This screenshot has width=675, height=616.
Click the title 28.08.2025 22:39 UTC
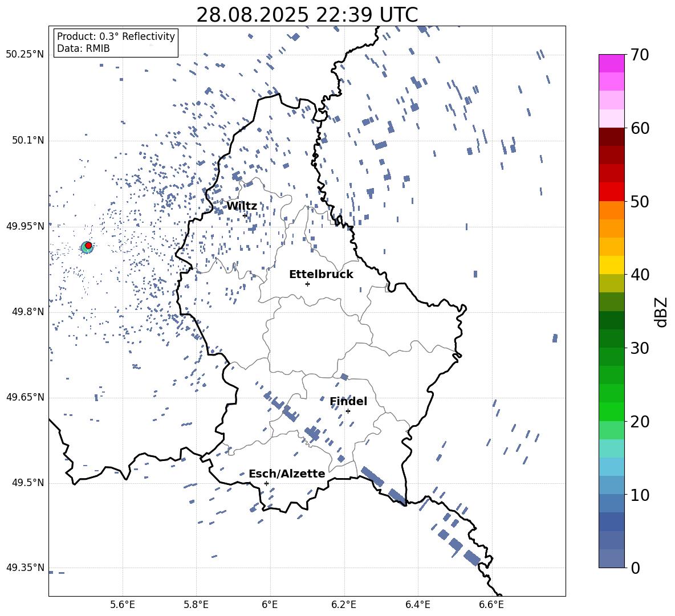[x=307, y=15]
